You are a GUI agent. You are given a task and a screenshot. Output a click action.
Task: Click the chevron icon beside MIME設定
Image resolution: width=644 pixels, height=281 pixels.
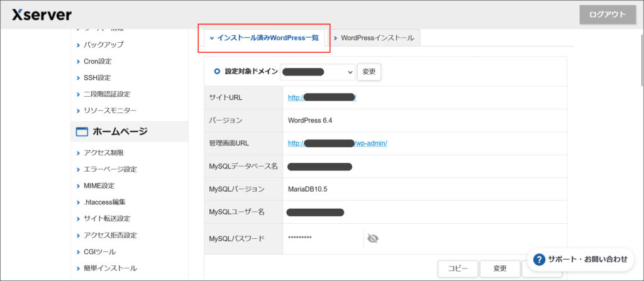pyautogui.click(x=78, y=186)
